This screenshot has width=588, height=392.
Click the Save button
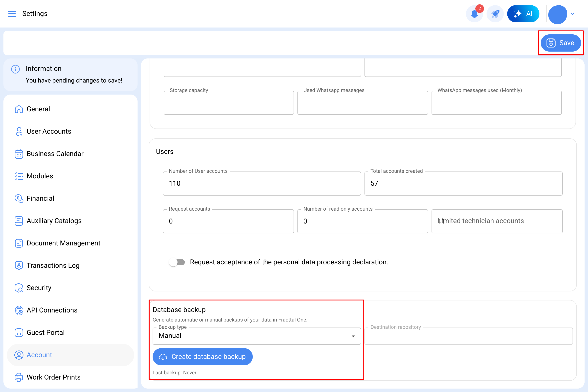(x=560, y=43)
